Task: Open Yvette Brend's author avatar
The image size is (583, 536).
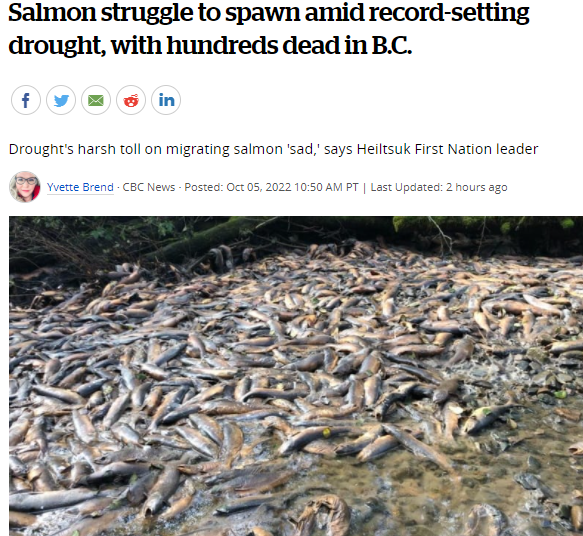Action: (25, 187)
